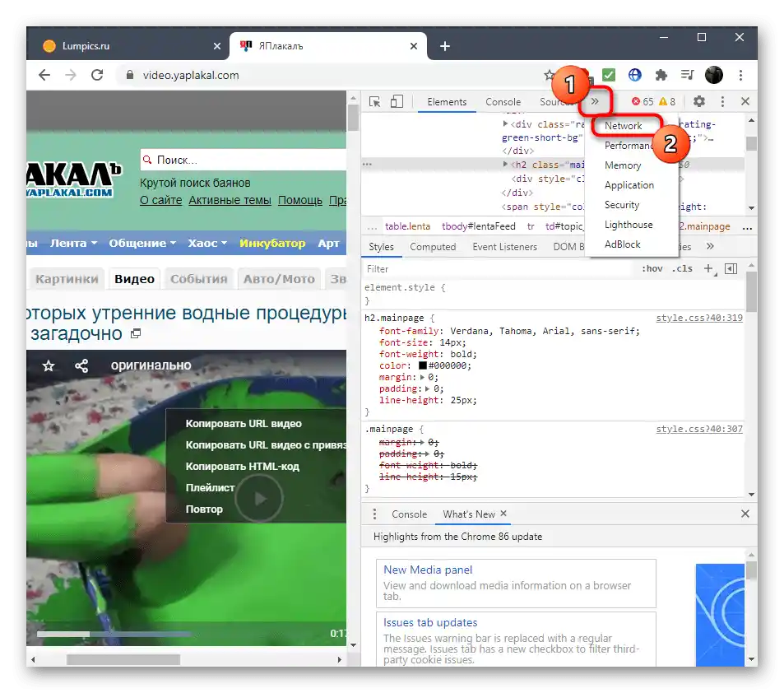Close the DevTools panel
Screen dimensions: 784x693
pyautogui.click(x=745, y=101)
